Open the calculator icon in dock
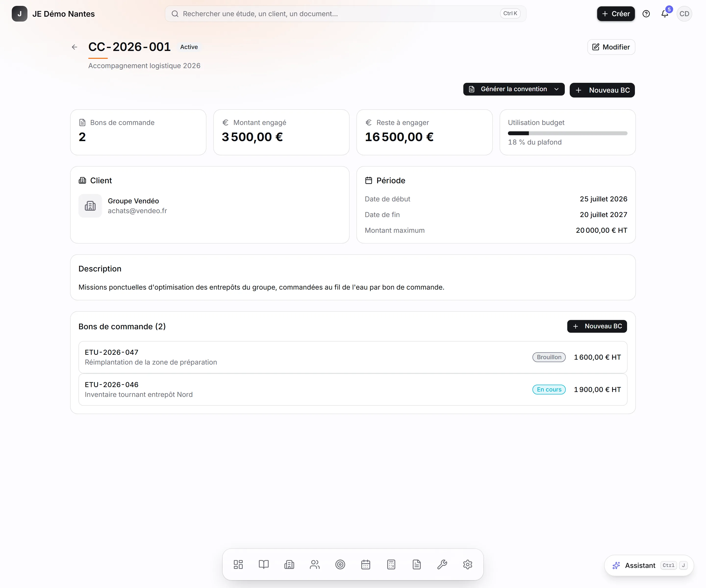The height and width of the screenshot is (588, 706). pyautogui.click(x=391, y=564)
